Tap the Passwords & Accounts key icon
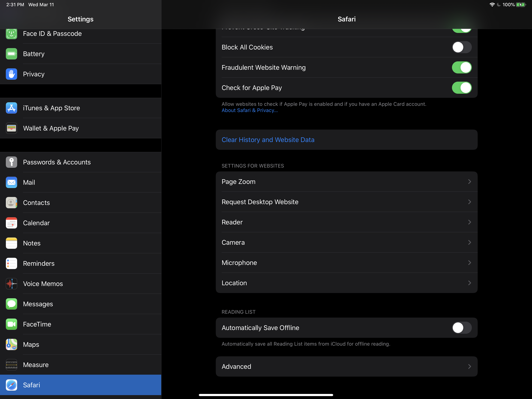 pyautogui.click(x=11, y=162)
